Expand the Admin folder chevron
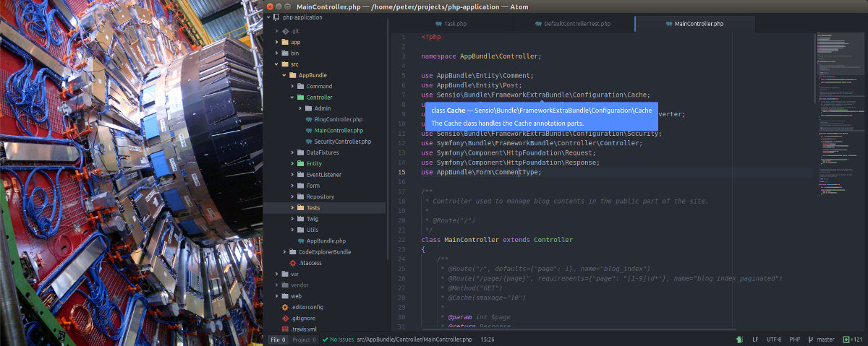 click(x=300, y=108)
